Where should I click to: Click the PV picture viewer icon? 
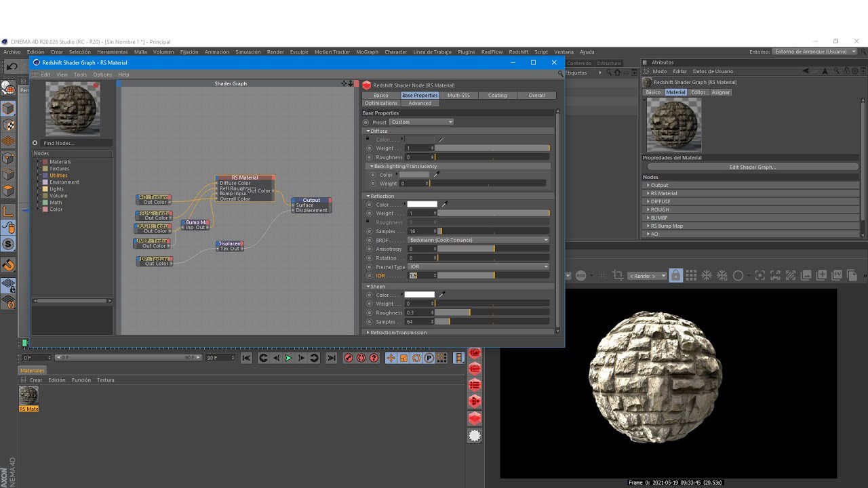coord(837,275)
